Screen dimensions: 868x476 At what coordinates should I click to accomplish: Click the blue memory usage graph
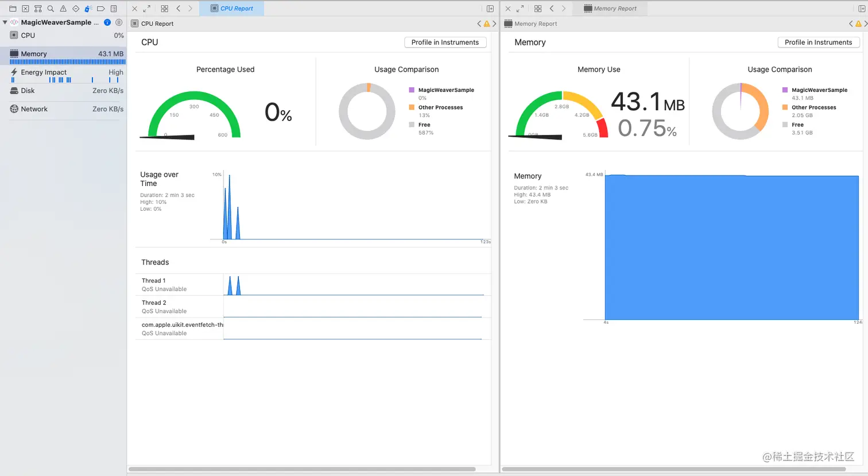[731, 247]
